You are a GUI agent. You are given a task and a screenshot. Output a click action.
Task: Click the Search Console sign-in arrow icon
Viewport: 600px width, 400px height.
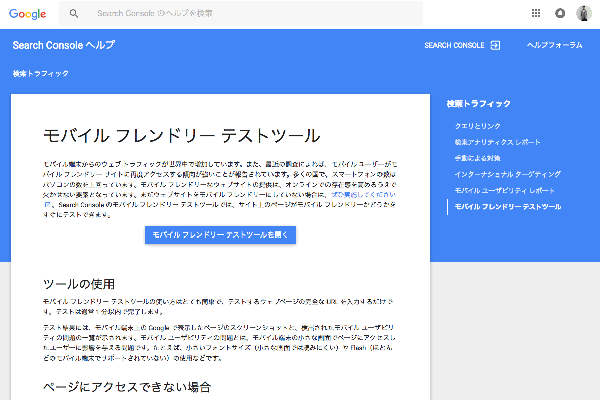(495, 45)
